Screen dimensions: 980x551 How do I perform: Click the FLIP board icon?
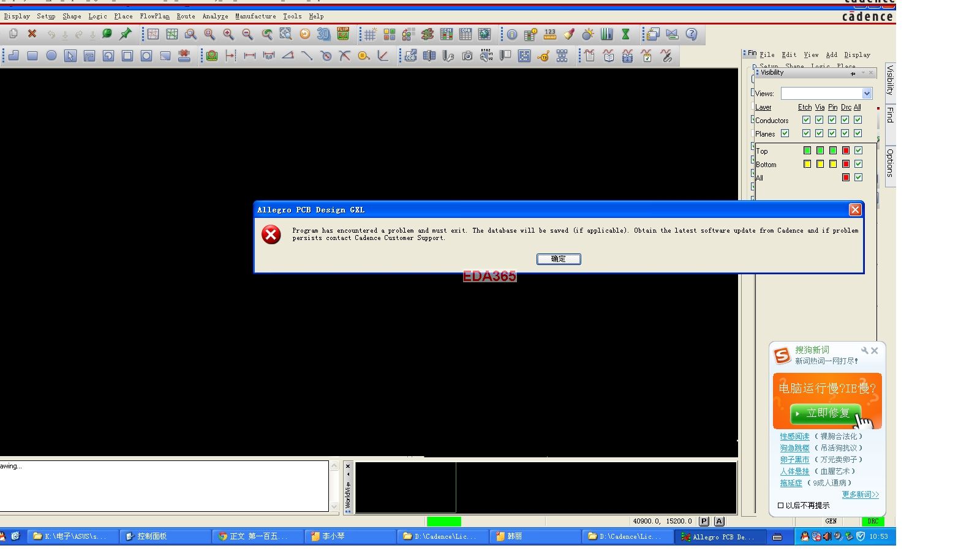343,34
